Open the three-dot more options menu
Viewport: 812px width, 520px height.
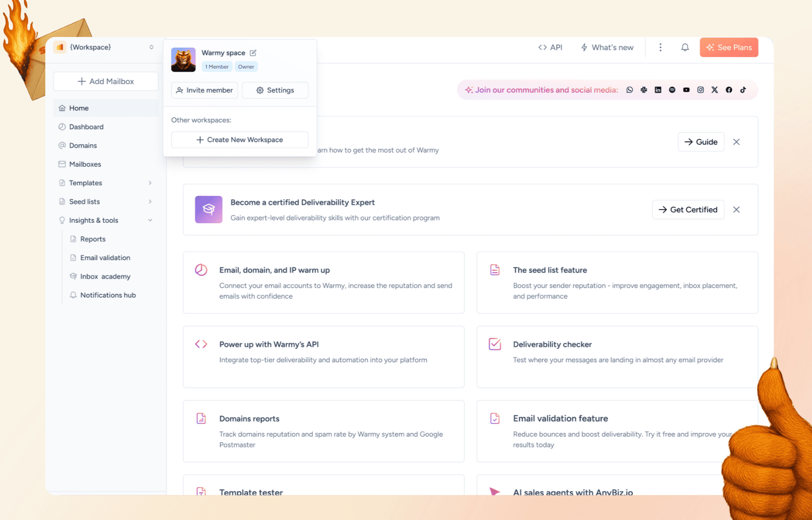660,47
